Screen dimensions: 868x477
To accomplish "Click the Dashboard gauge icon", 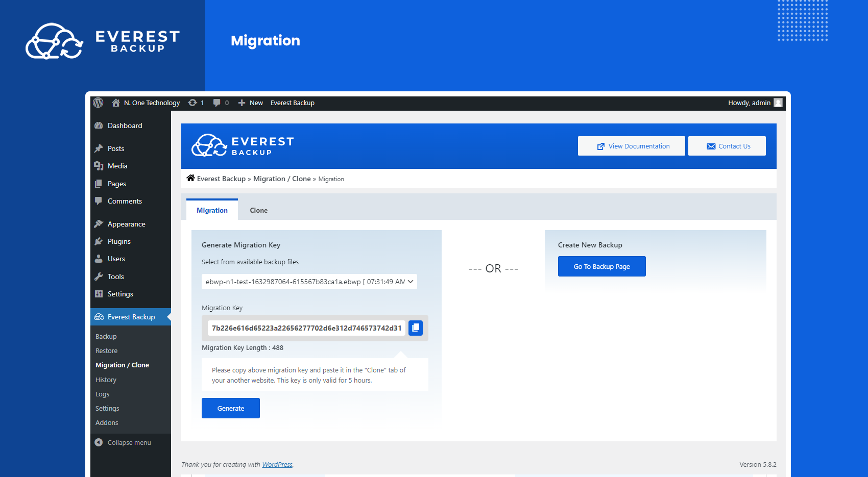I will click(x=99, y=125).
